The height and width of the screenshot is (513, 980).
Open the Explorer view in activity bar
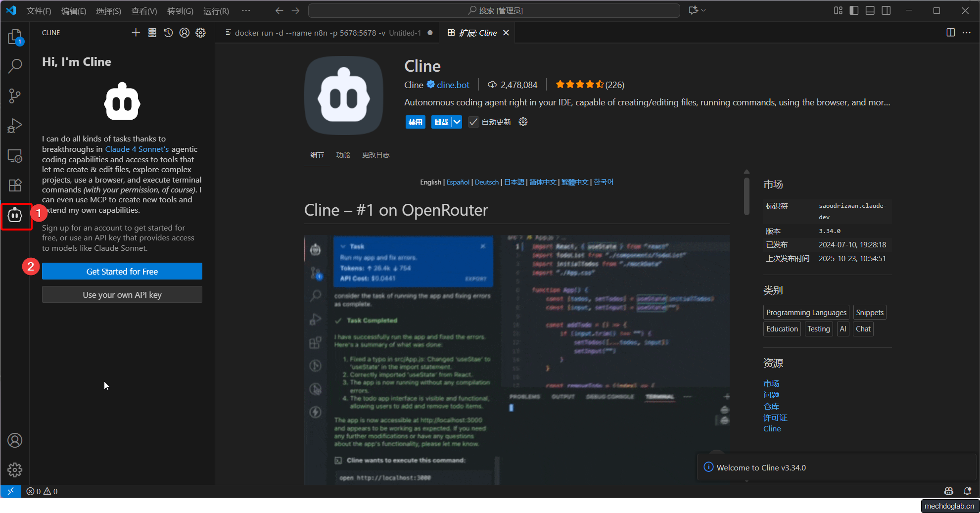click(x=15, y=37)
